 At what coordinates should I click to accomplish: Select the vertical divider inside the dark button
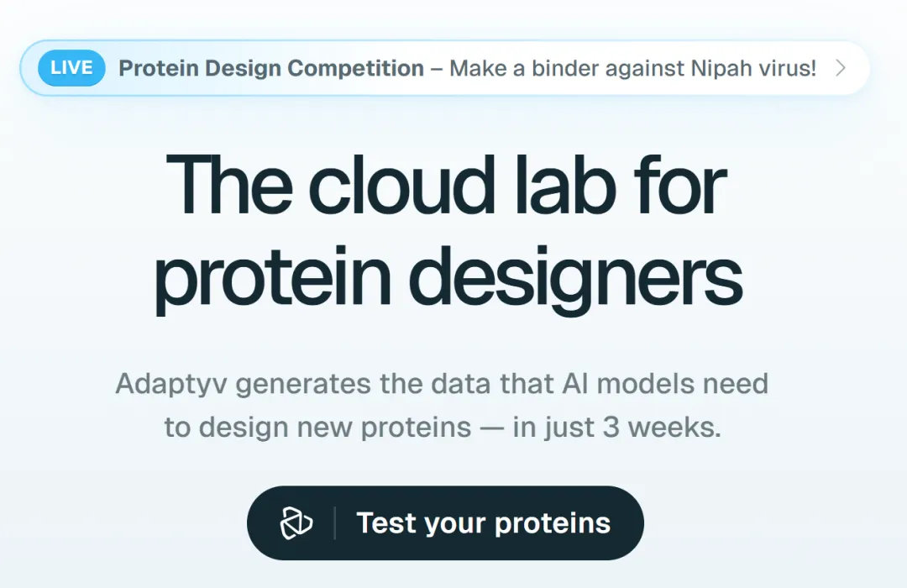pyautogui.click(x=335, y=523)
